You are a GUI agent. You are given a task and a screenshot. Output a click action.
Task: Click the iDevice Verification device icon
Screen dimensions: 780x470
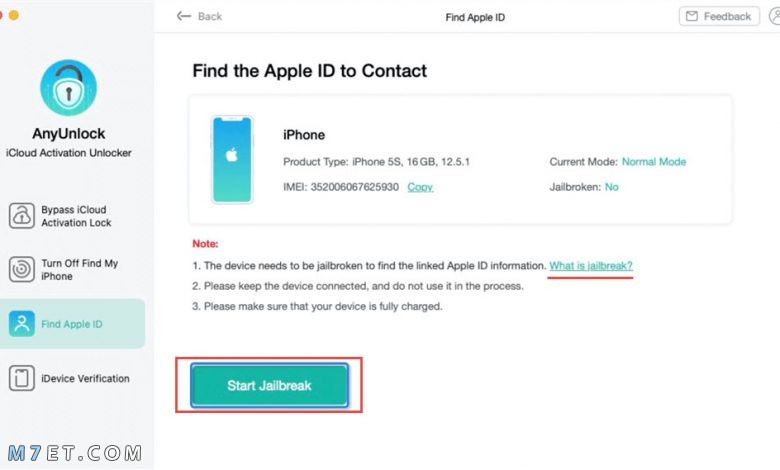pos(21,378)
